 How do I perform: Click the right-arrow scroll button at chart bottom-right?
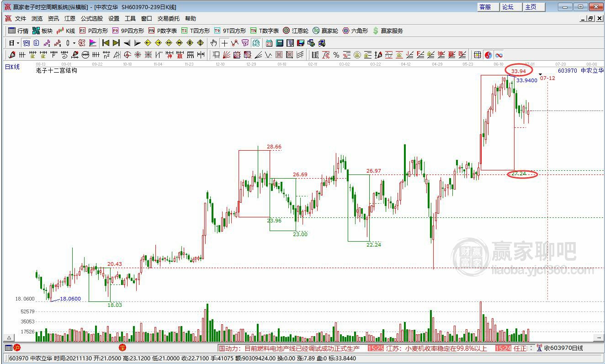click(x=599, y=338)
